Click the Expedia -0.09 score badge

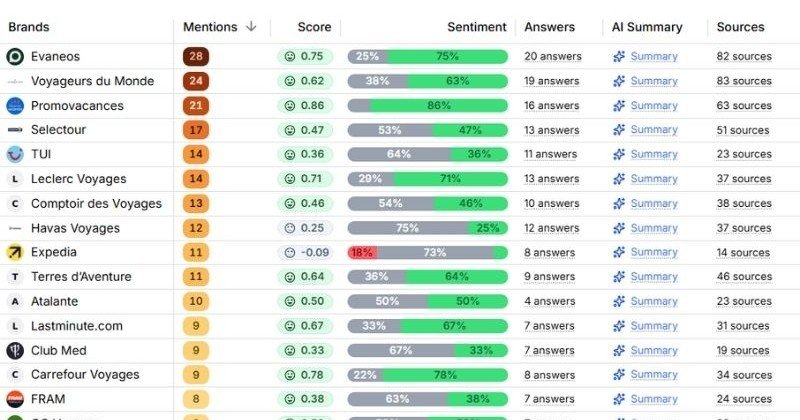pyautogui.click(x=305, y=252)
